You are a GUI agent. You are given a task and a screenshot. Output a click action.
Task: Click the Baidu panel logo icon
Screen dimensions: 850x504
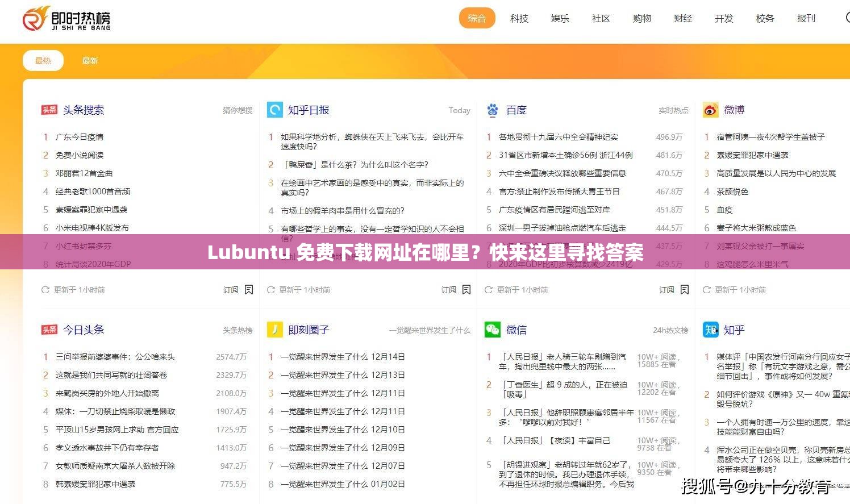click(x=492, y=110)
